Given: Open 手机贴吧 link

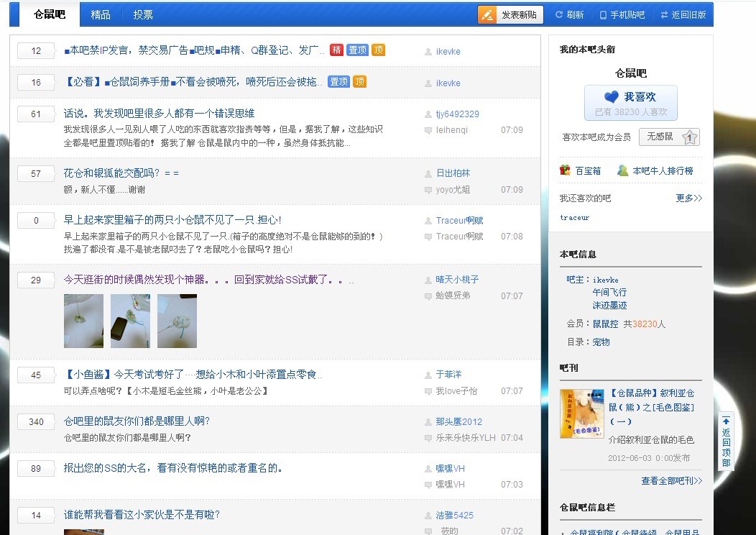Looking at the screenshot, I should pyautogui.click(x=627, y=15).
